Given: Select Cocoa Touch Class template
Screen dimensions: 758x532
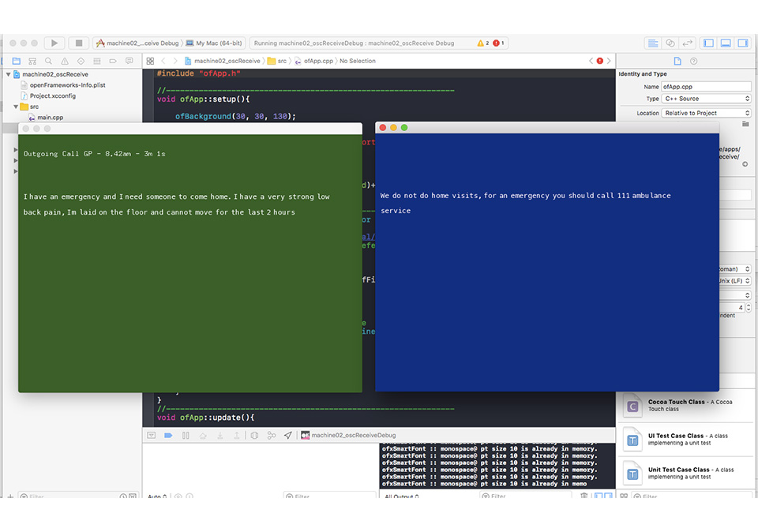Looking at the screenshot, I should (x=686, y=406).
